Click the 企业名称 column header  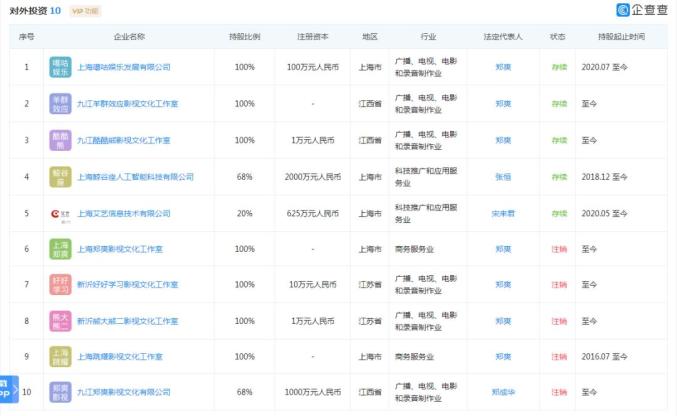coord(129,37)
